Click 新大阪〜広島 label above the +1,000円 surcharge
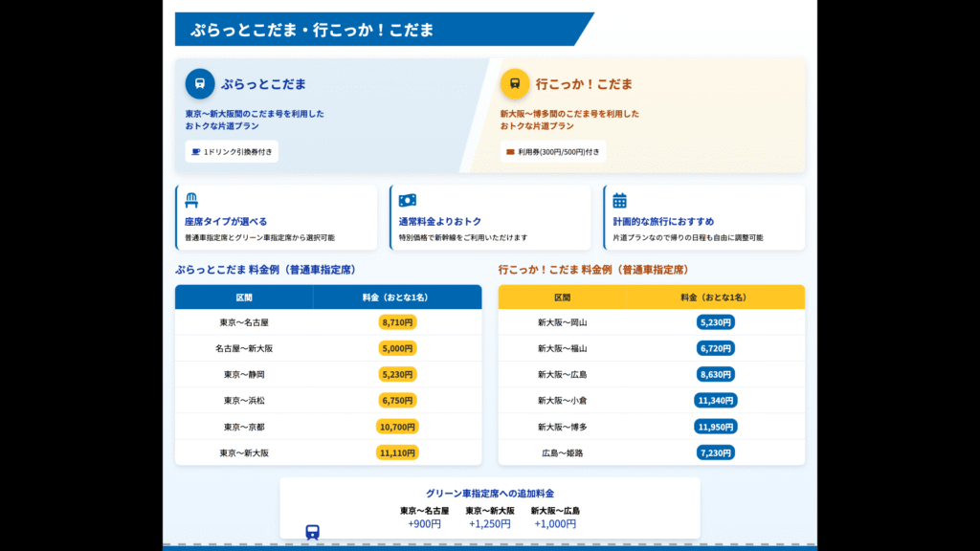 point(555,511)
